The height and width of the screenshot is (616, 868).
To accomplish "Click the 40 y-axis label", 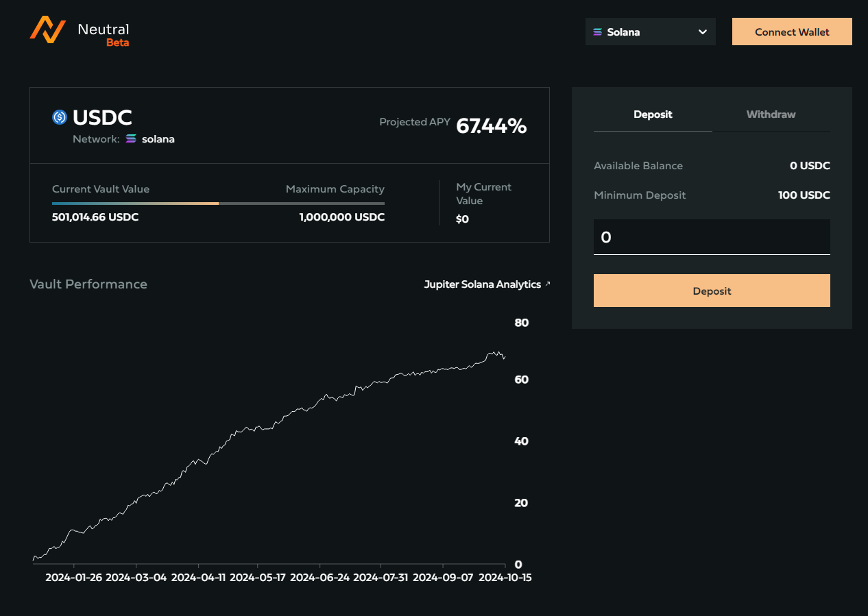I will (x=521, y=441).
